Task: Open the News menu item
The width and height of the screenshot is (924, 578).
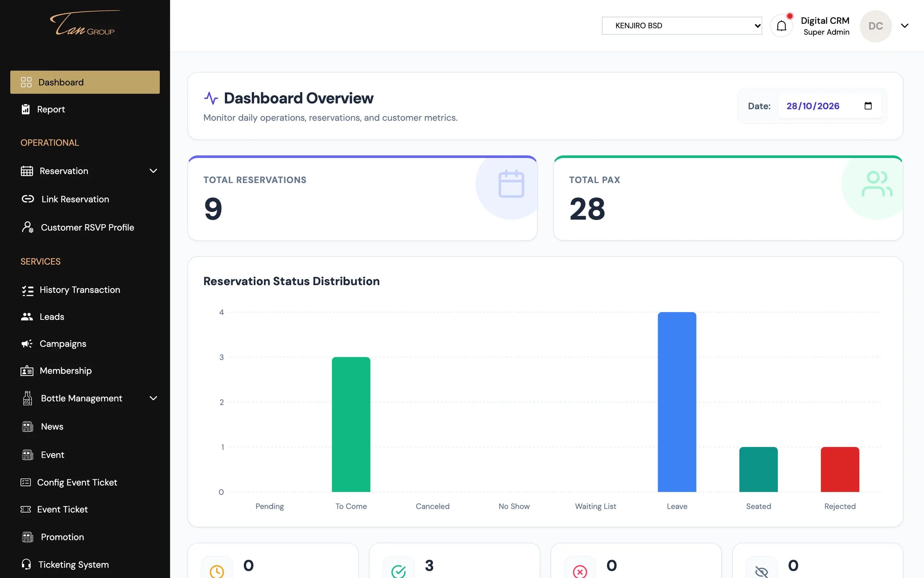Action: point(85,426)
